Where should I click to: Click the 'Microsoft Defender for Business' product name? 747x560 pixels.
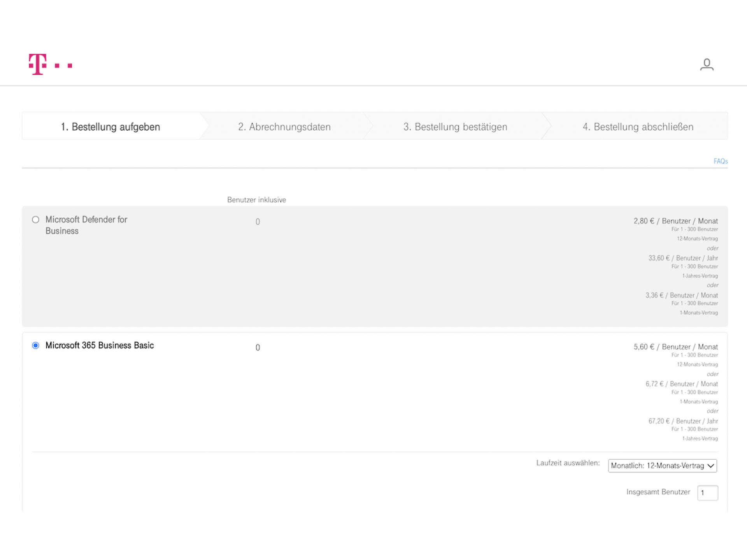tap(86, 225)
